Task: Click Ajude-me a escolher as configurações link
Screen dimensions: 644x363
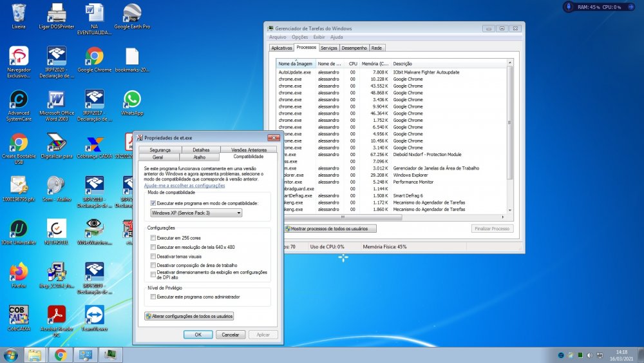Action: tap(184, 186)
